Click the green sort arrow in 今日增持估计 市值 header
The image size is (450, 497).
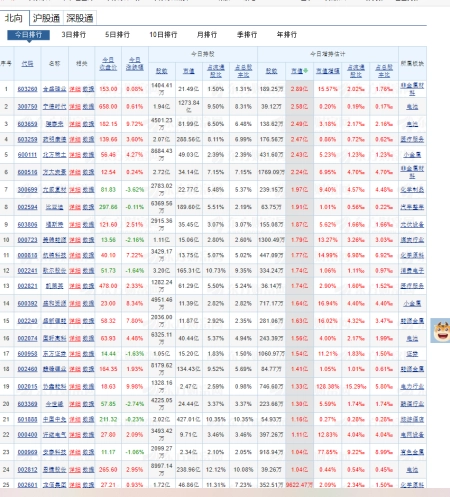click(305, 71)
